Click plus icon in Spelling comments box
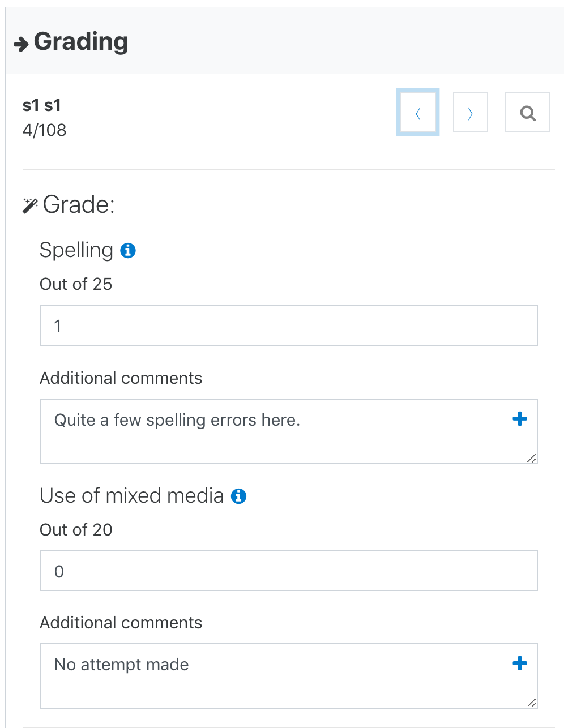Viewport: 564px width, 728px height. 520,419
